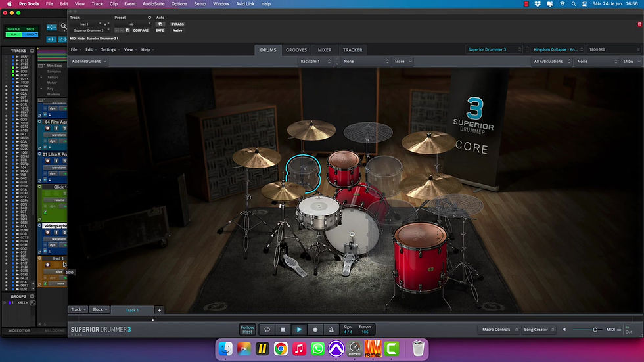Open the MIDI settings list icon
The width and height of the screenshot is (644, 362).
(619, 330)
